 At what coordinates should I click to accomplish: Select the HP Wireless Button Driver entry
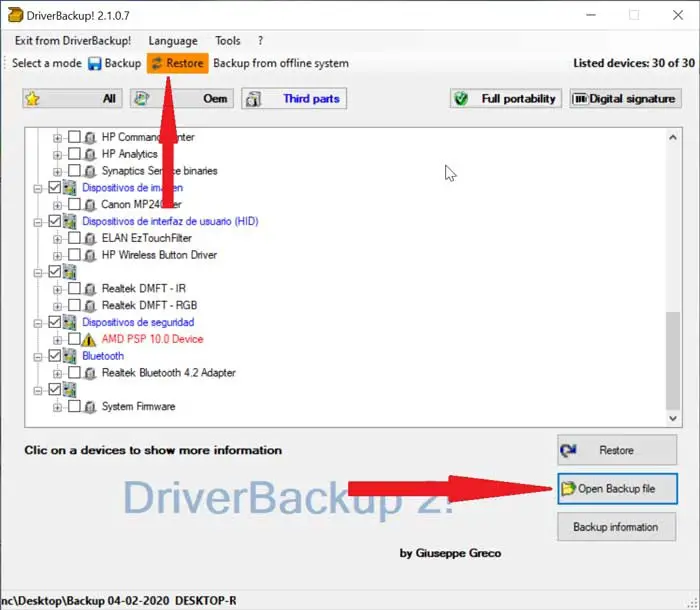pos(159,255)
